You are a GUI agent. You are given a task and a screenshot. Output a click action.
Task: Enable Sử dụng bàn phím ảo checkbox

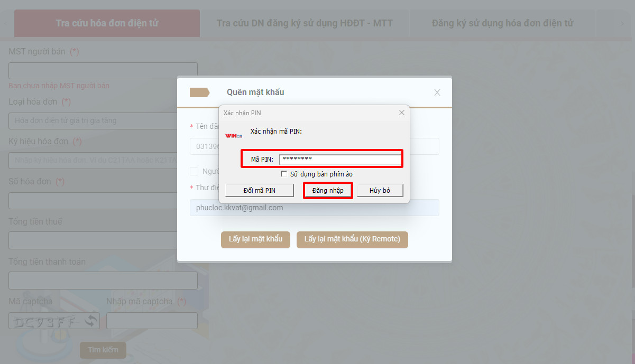point(284,174)
